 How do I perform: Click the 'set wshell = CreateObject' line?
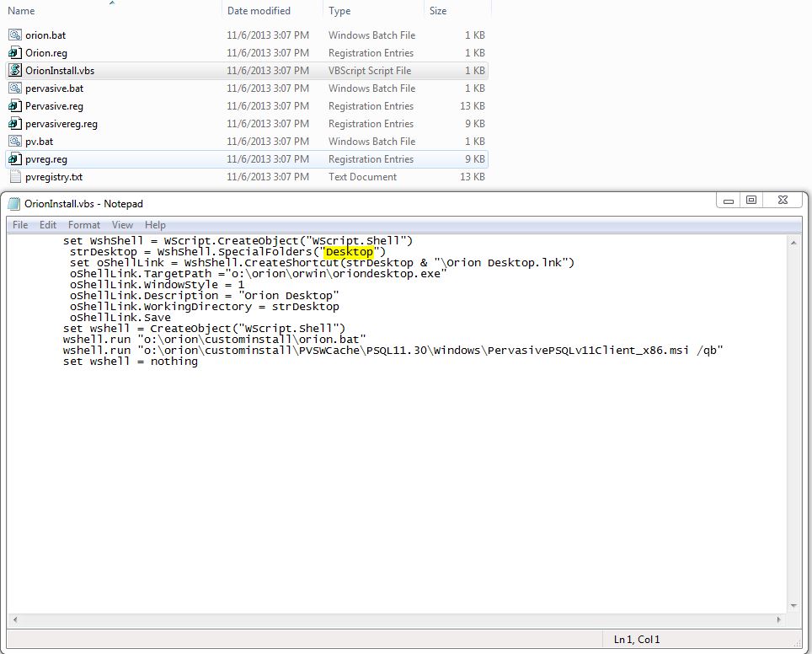[x=204, y=329]
